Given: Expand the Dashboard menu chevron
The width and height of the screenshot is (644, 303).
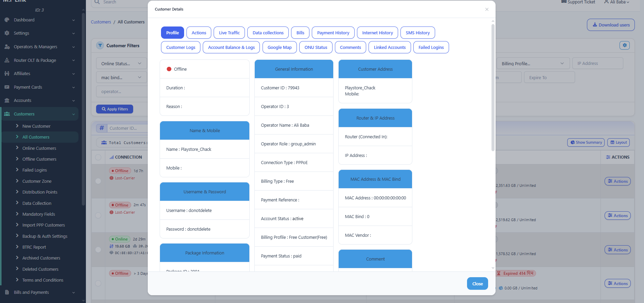Looking at the screenshot, I should click(x=74, y=20).
